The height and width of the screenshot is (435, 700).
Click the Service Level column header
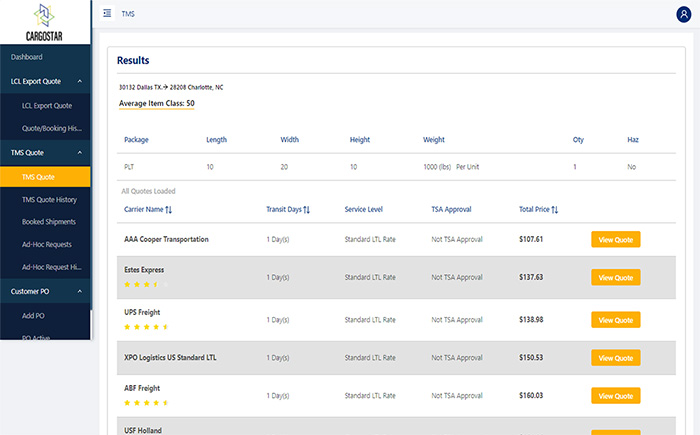(x=363, y=209)
